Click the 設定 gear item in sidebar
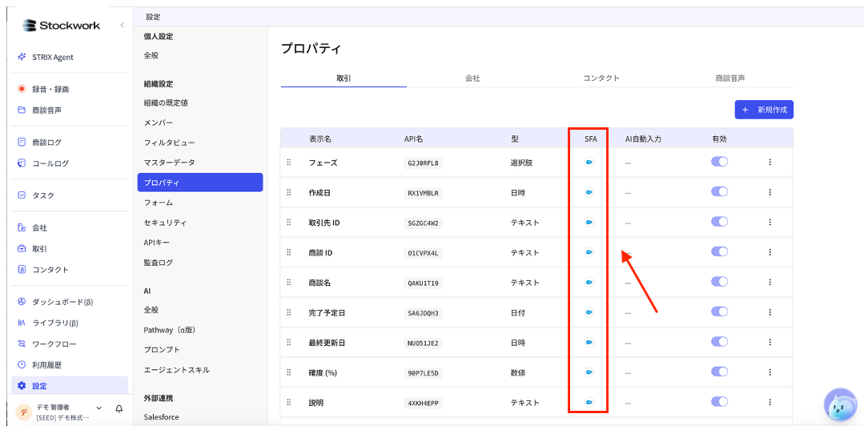This screenshot has height=426, width=868. 69,386
